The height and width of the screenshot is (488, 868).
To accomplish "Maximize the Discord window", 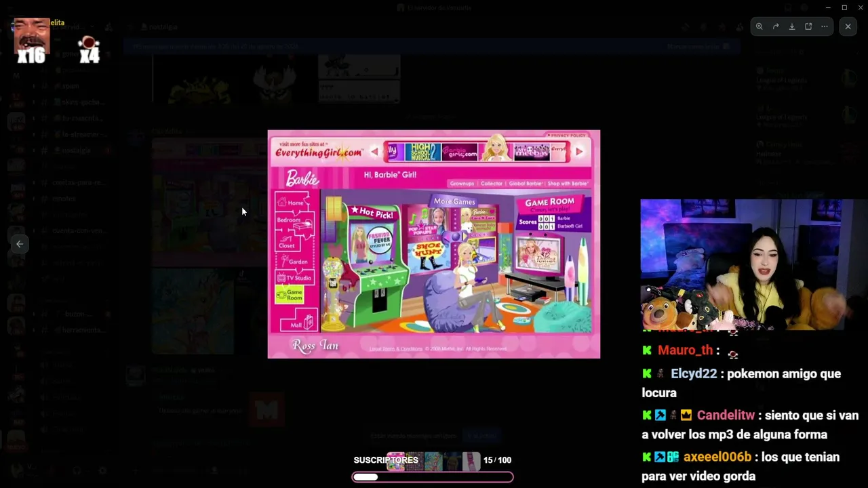I will [x=844, y=7].
